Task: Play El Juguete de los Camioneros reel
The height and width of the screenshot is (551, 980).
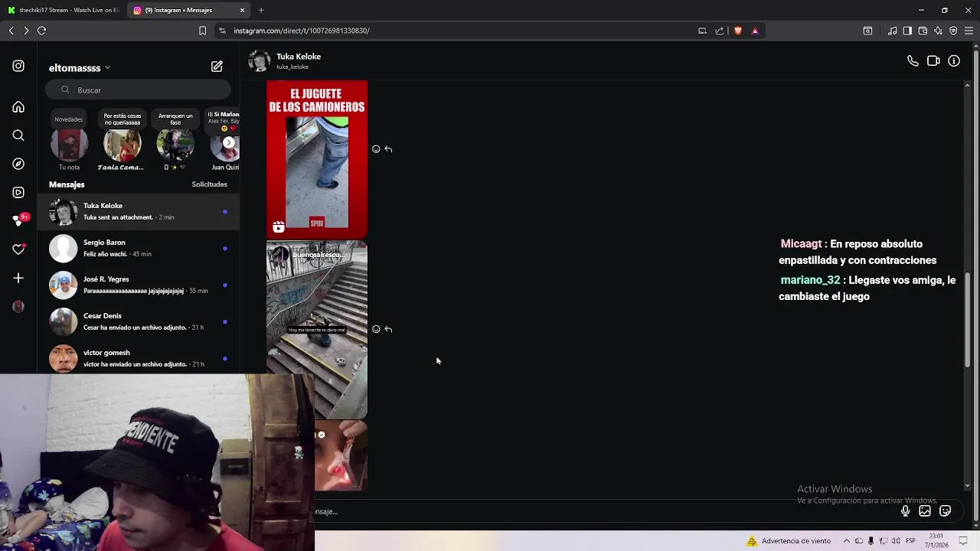Action: pyautogui.click(x=317, y=159)
